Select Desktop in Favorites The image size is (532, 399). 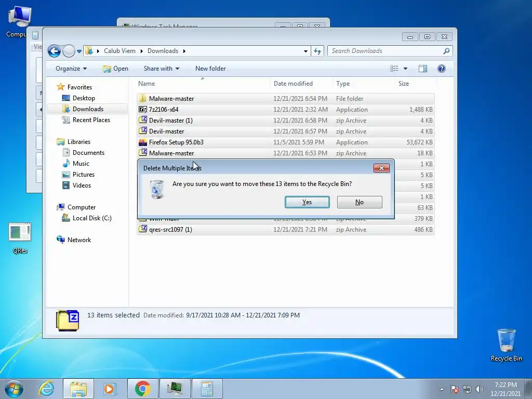84,98
